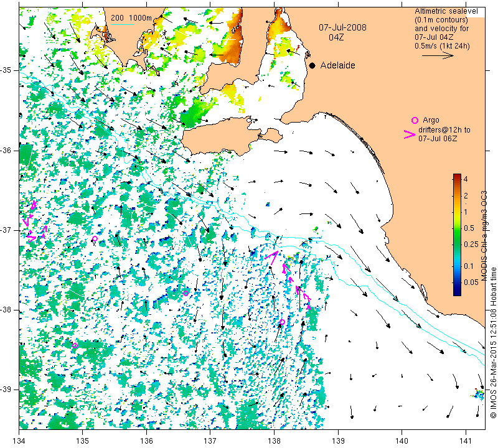Click colorbar tick value '0.5'
The width and height of the screenshot is (498, 448).
[469, 228]
